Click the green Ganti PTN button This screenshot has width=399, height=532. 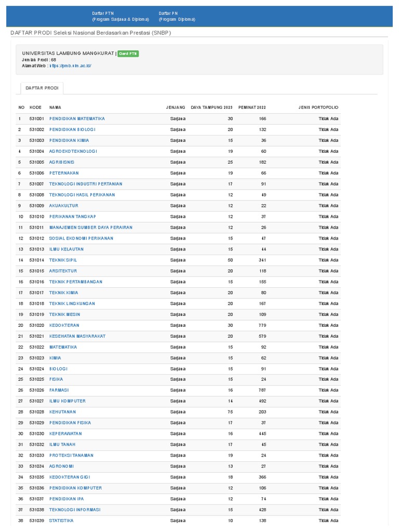(128, 54)
